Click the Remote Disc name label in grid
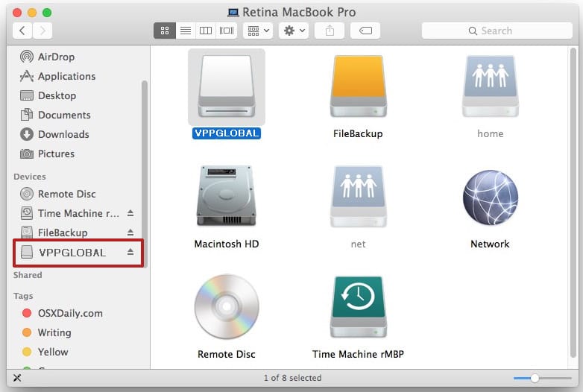583x392 pixels. [x=227, y=354]
